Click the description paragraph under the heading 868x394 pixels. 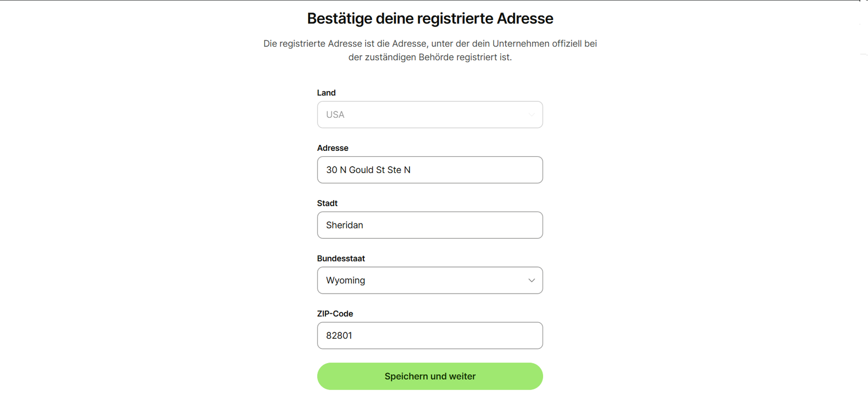click(430, 50)
